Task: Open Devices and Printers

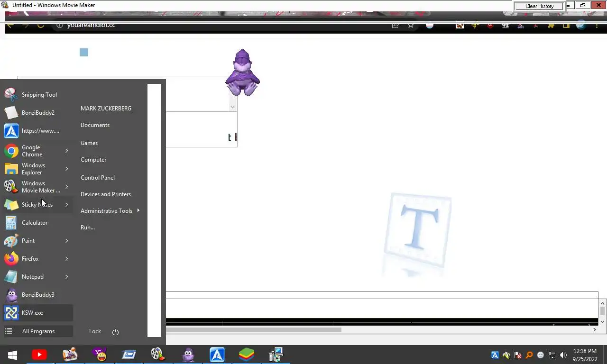Action: point(106,194)
